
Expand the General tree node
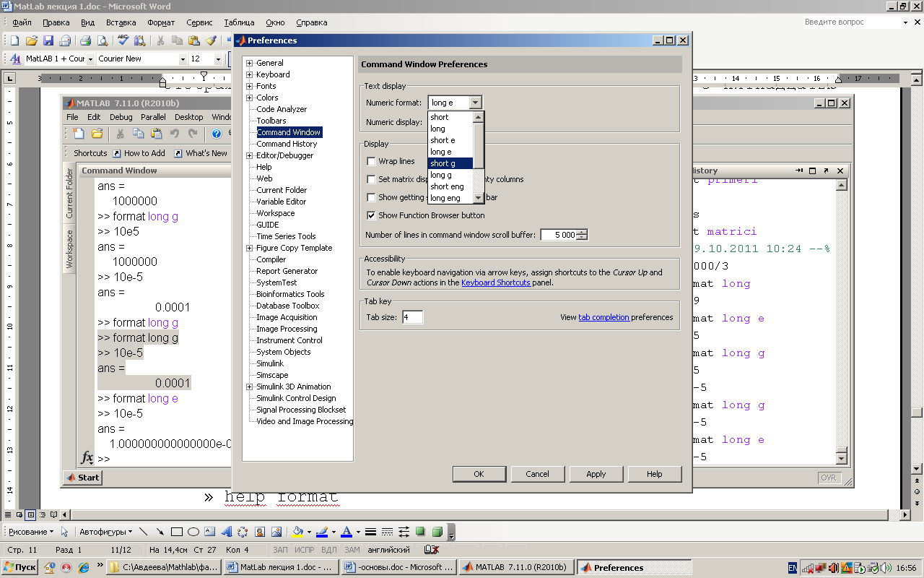tap(250, 63)
